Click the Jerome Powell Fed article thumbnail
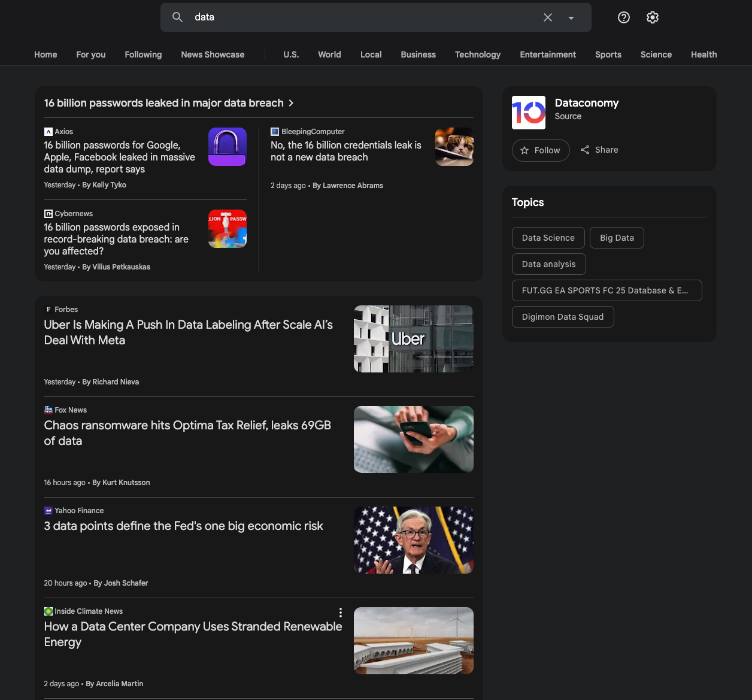Image resolution: width=752 pixels, height=700 pixels. coord(413,540)
